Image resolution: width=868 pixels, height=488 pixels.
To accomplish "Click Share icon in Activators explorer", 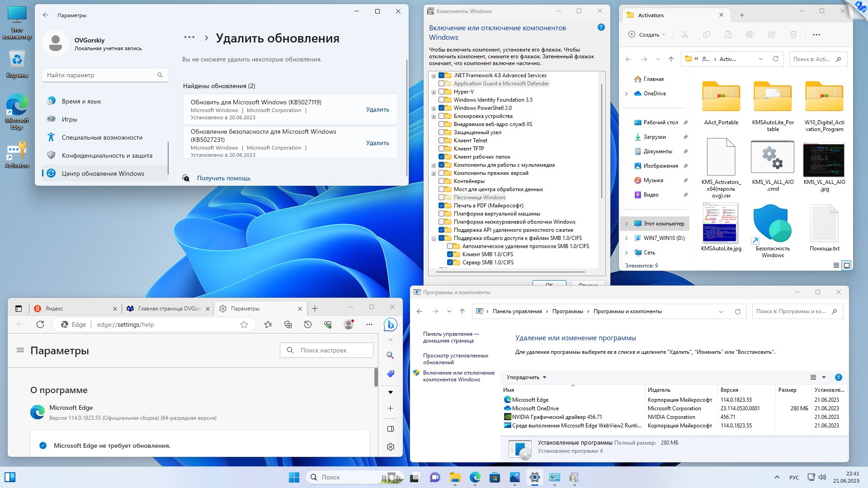I will pos(772,34).
